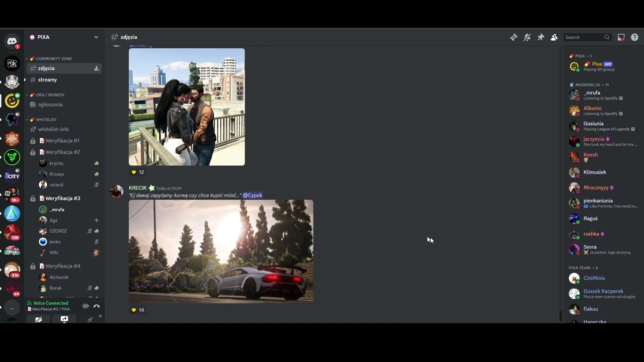Open the couple on bridge photo

coord(187,107)
